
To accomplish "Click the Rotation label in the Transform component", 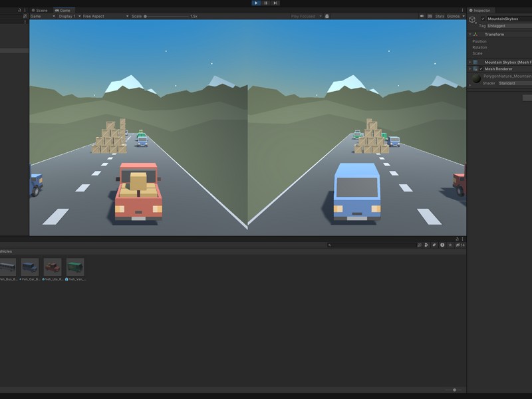I will [479, 47].
